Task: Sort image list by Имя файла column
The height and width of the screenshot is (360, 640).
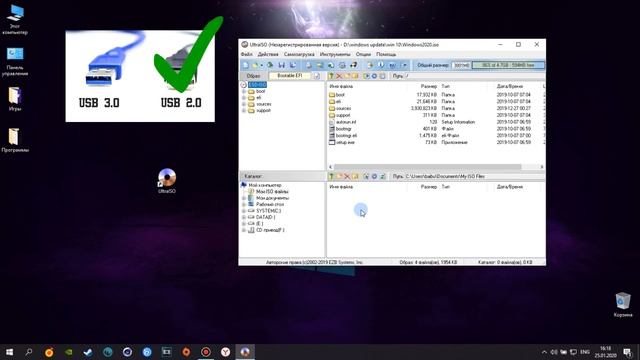Action: [x=341, y=87]
